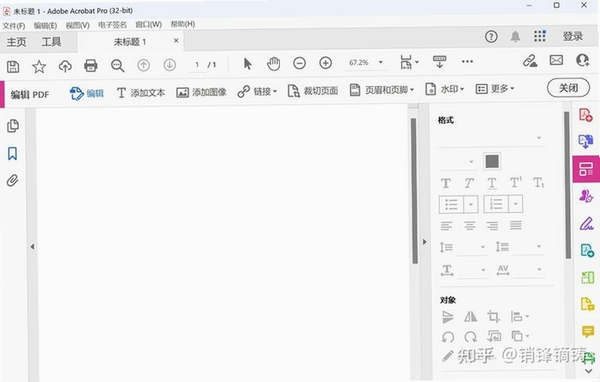
Task: Click 添加图像 in the edit toolbar
Action: 201,92
